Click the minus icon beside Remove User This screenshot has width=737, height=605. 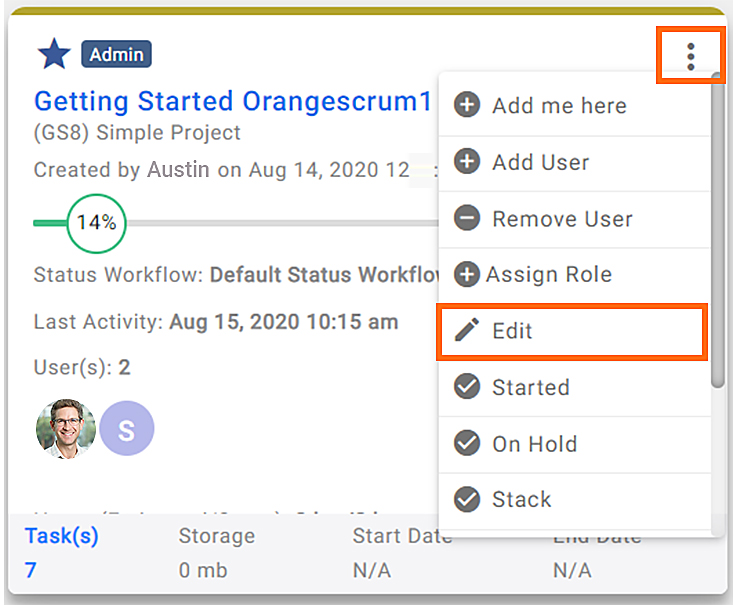(x=467, y=218)
